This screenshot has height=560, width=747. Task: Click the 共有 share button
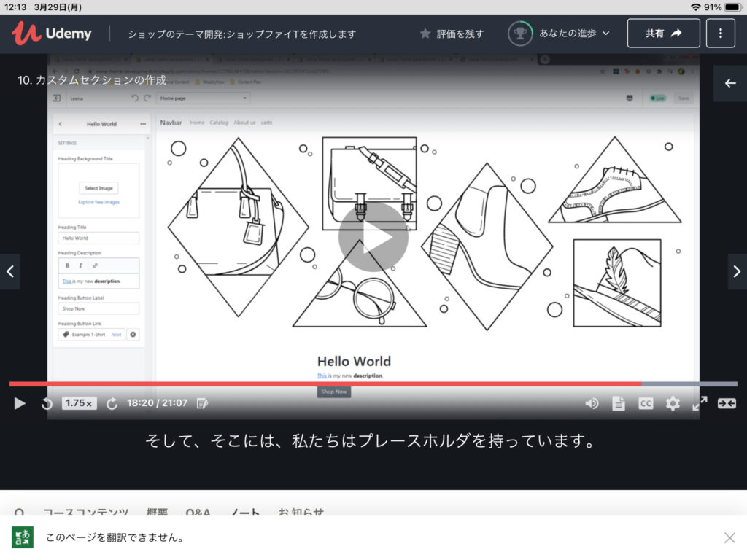(663, 33)
